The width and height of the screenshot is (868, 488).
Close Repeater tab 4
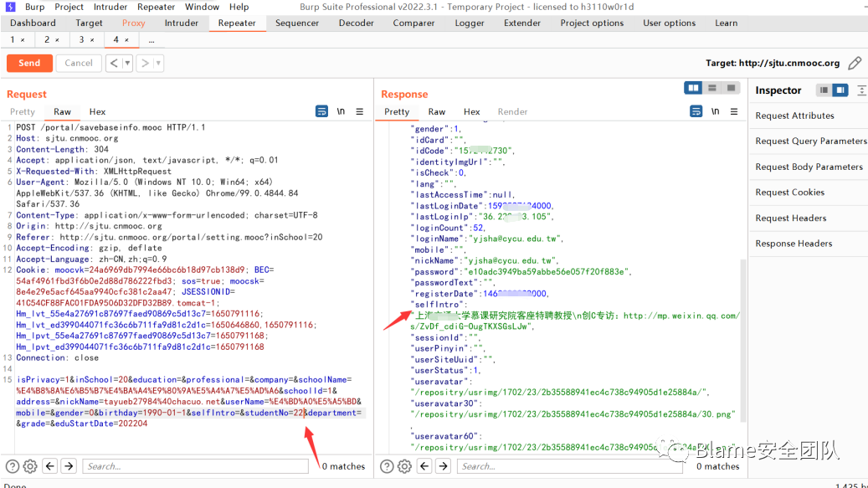coord(126,40)
